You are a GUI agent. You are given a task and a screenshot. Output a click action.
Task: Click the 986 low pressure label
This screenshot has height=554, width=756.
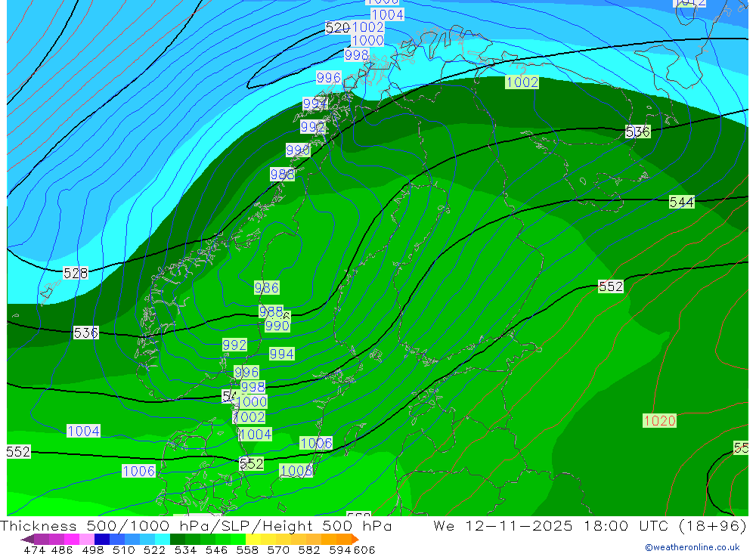click(x=267, y=288)
